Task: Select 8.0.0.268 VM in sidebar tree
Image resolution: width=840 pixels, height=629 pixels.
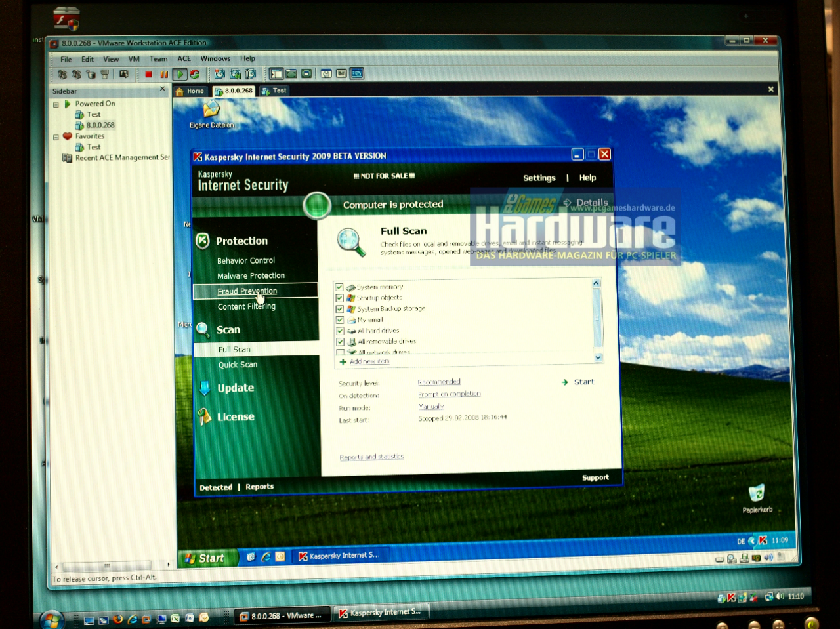Action: (100, 125)
